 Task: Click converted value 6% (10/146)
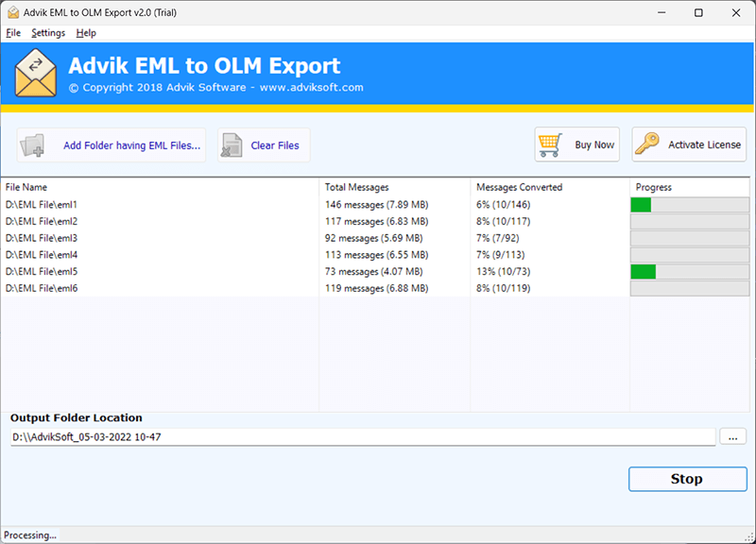(x=504, y=205)
